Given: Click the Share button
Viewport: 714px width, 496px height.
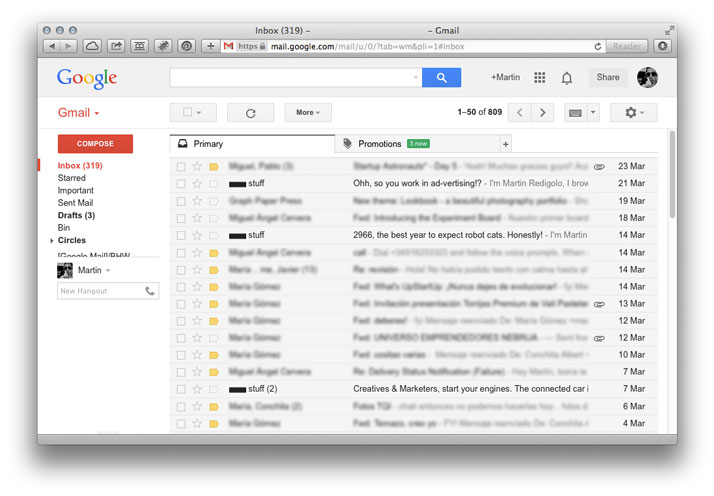Looking at the screenshot, I should (x=608, y=77).
